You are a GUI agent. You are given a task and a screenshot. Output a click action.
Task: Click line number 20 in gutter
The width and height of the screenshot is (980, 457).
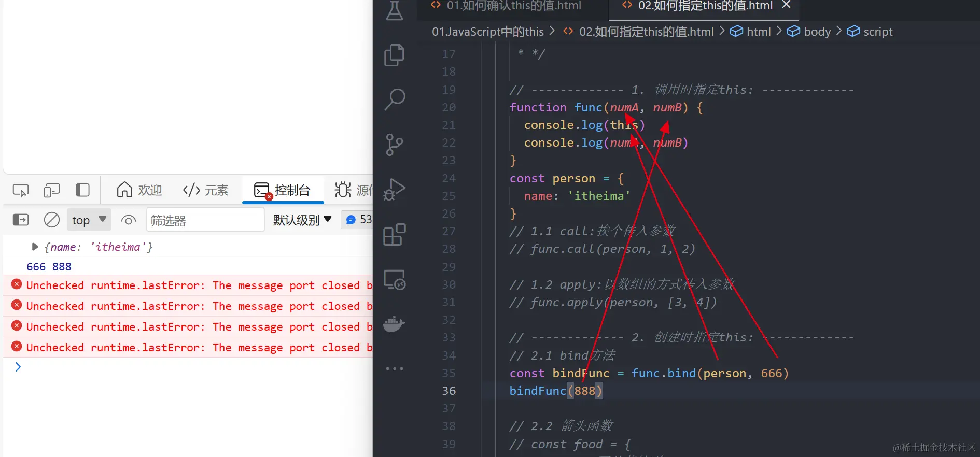(x=449, y=107)
